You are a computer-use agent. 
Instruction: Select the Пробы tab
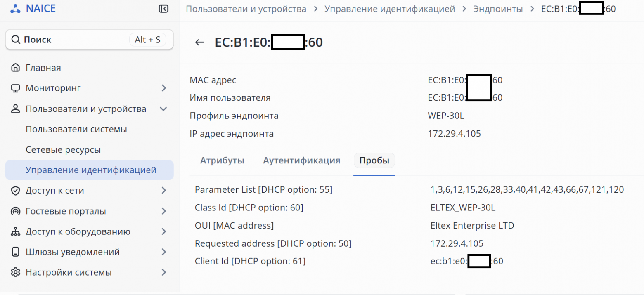tap(374, 160)
